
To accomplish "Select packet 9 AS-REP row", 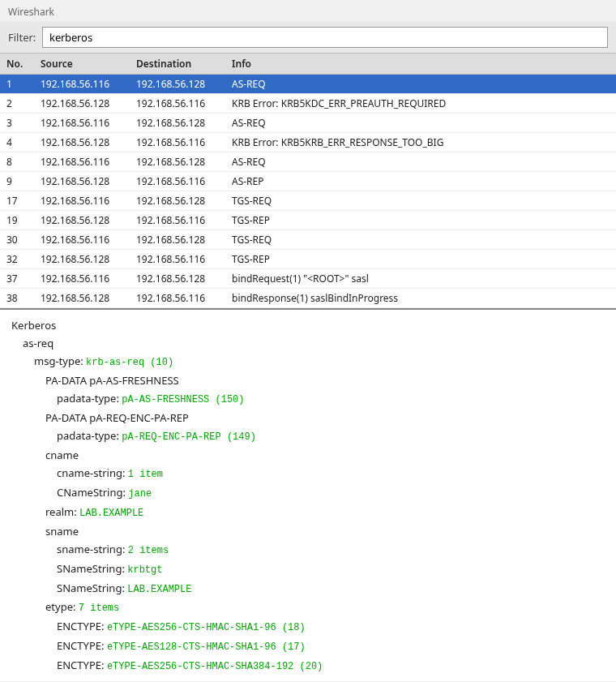I will [x=308, y=182].
